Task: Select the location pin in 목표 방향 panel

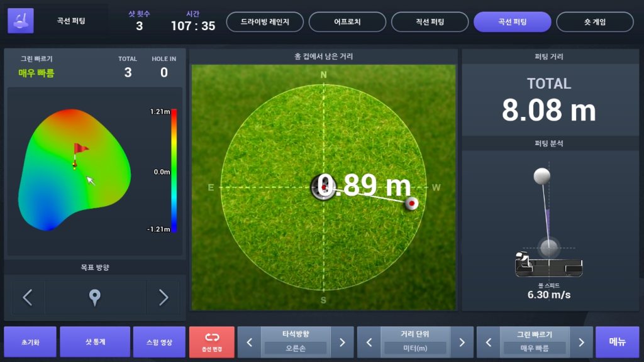Action: (94, 297)
